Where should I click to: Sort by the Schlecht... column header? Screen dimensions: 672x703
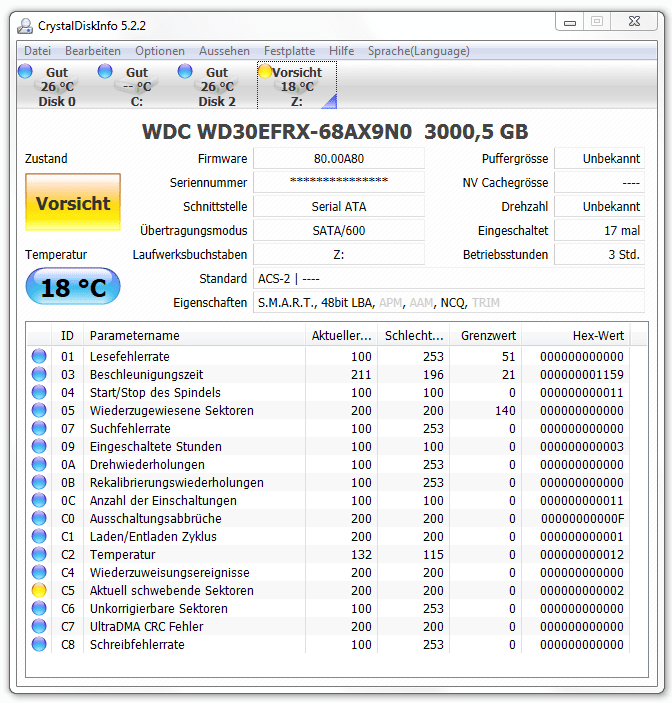coord(413,335)
